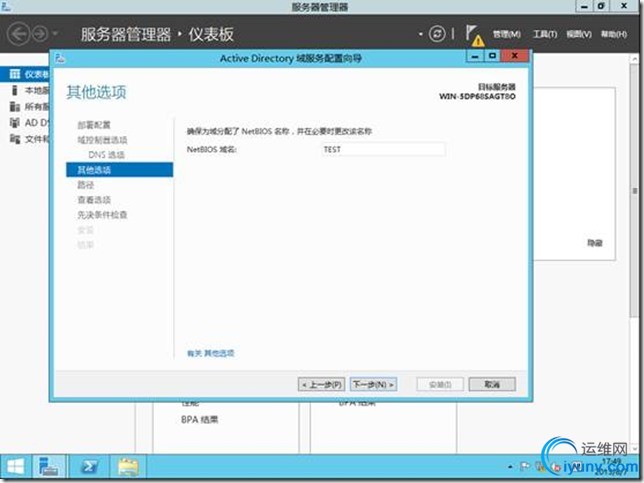Select the AD DS icon in sidebar

pyautogui.click(x=15, y=122)
